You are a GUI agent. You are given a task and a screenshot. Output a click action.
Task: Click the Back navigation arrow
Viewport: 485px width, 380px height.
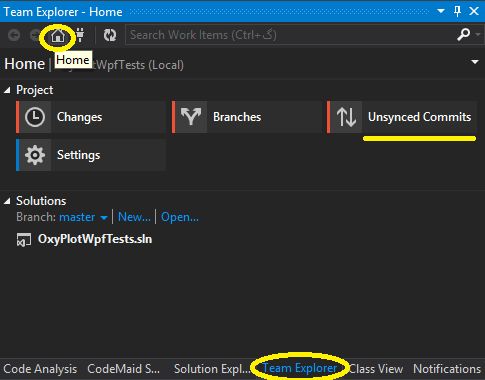coord(14,35)
